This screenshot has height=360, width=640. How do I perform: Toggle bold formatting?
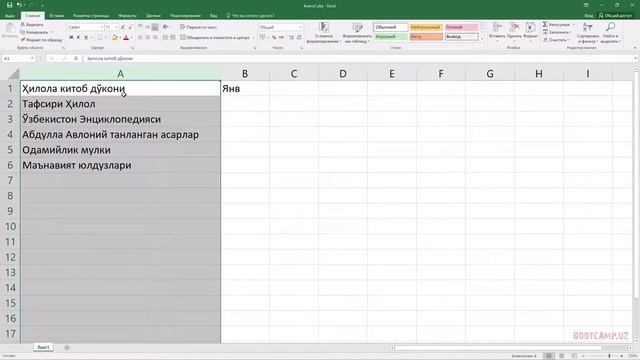pos(71,38)
